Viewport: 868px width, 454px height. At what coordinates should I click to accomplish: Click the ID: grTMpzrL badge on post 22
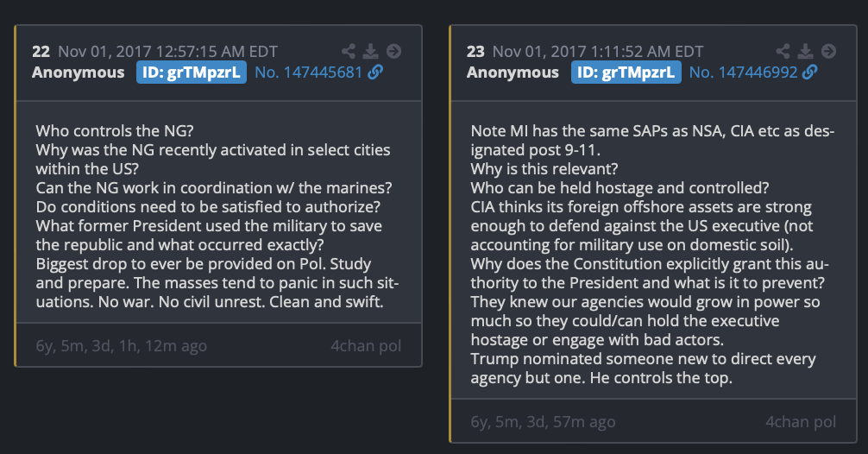[x=192, y=73]
